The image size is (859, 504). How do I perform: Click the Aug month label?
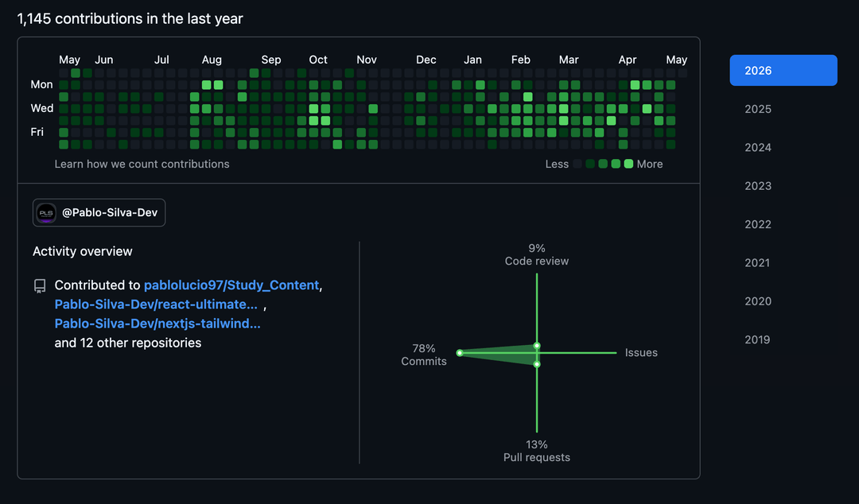point(212,60)
